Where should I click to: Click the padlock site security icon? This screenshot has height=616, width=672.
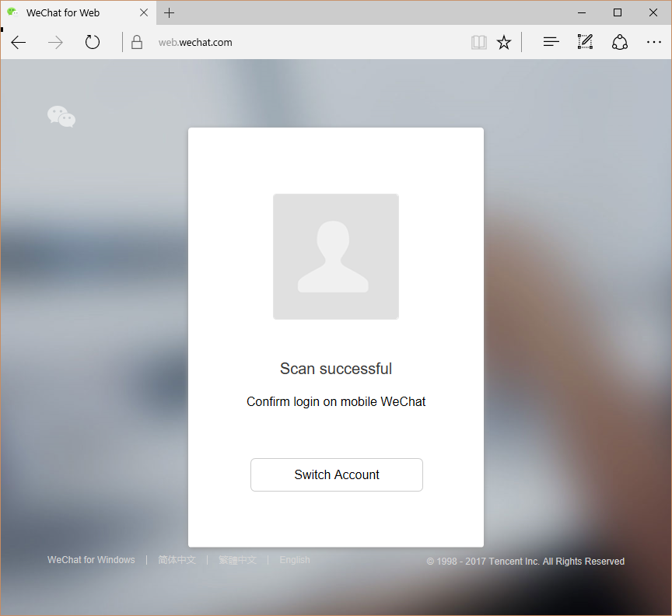[137, 42]
